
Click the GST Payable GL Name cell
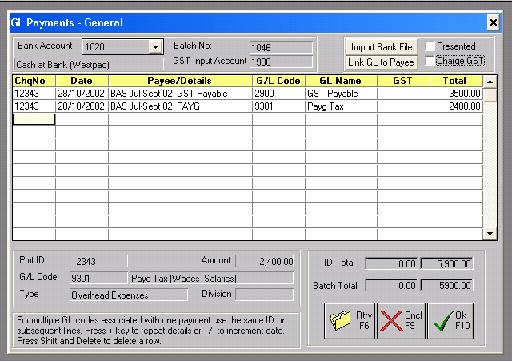point(341,93)
